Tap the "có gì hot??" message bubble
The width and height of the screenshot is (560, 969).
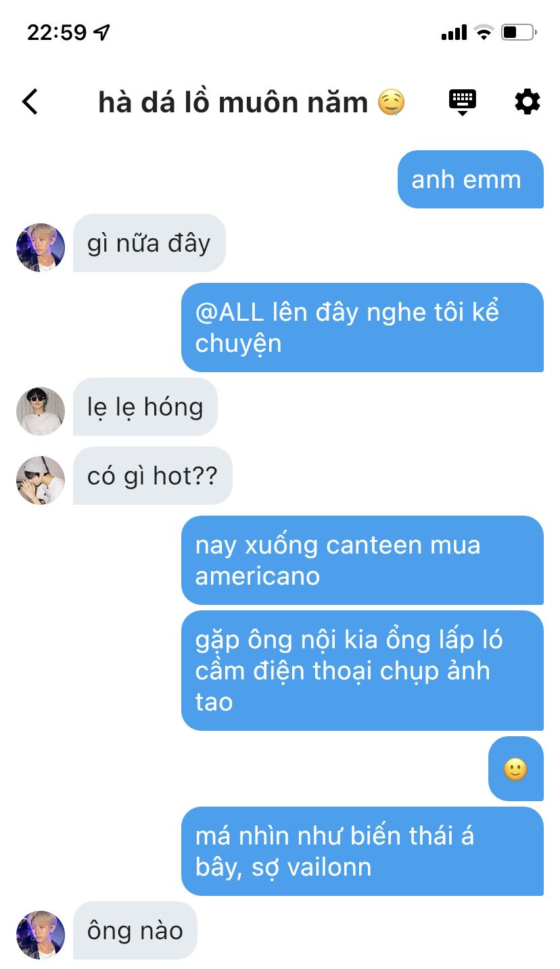tap(153, 476)
